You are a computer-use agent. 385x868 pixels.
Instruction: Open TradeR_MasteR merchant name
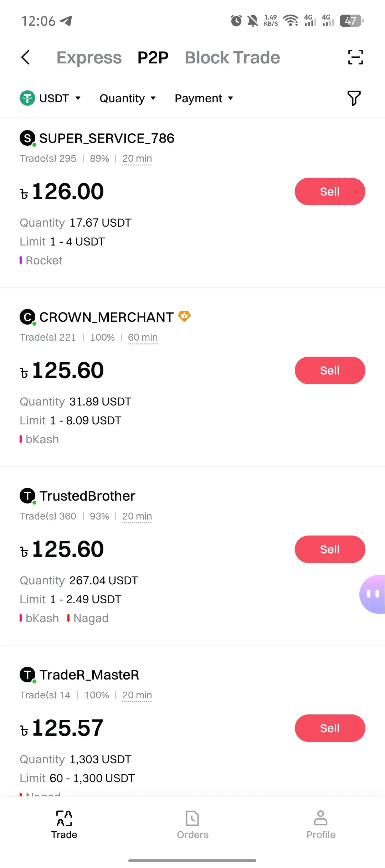tap(89, 675)
